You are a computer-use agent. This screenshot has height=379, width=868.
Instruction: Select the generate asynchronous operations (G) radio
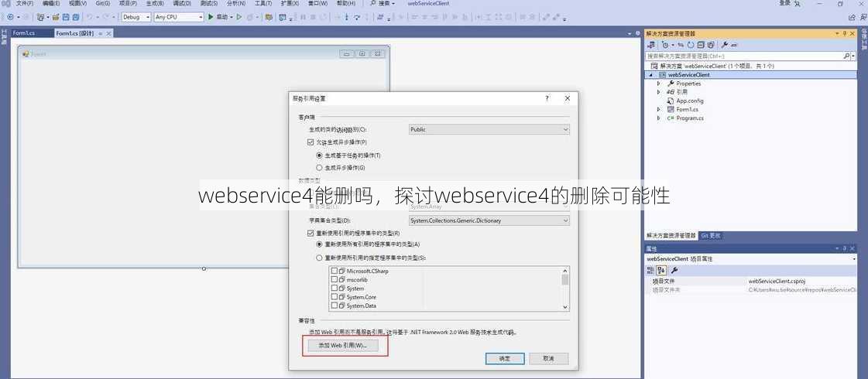pos(319,167)
